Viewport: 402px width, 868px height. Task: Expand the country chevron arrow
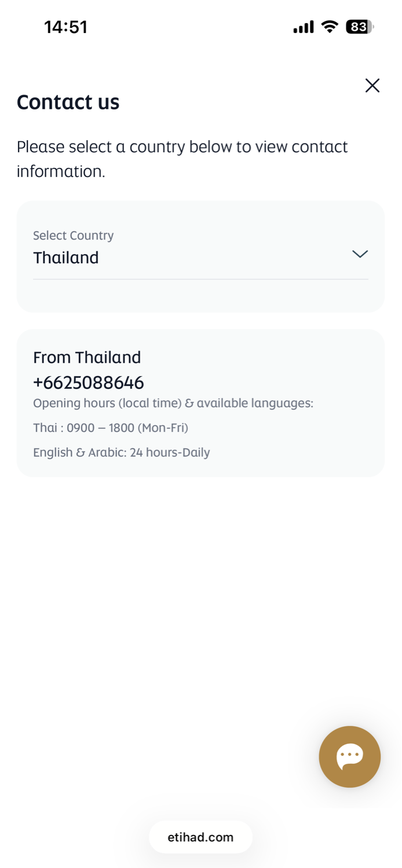click(x=360, y=254)
